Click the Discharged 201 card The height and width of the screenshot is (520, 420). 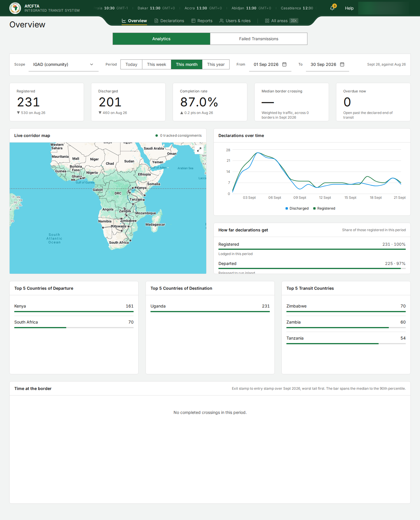[x=128, y=102]
